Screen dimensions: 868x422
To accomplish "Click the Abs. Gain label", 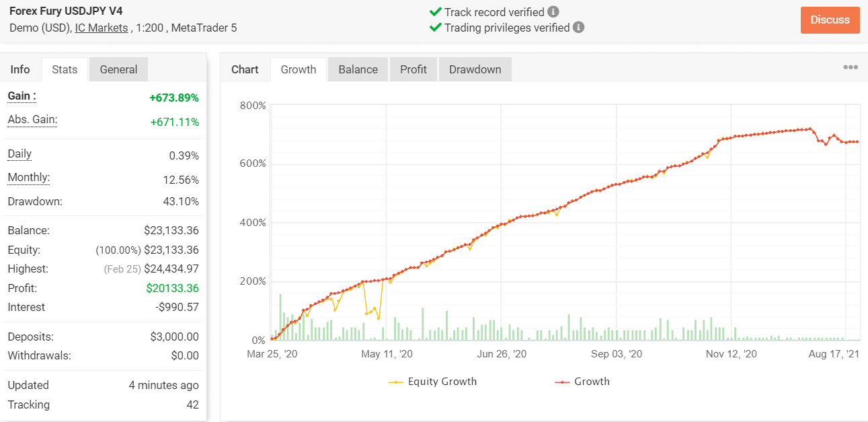I will tap(32, 120).
